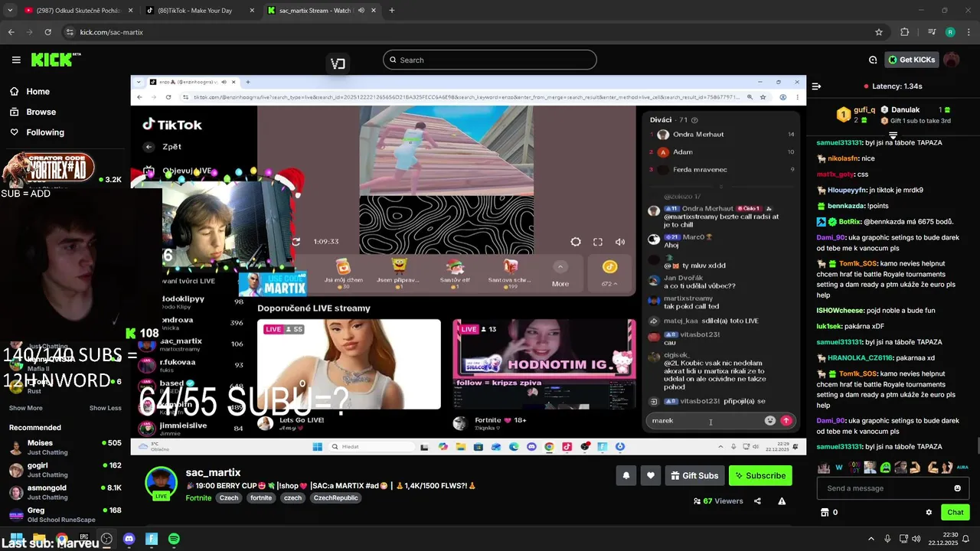Click the Gift Subs button
The width and height of the screenshot is (980, 551).
tap(694, 475)
